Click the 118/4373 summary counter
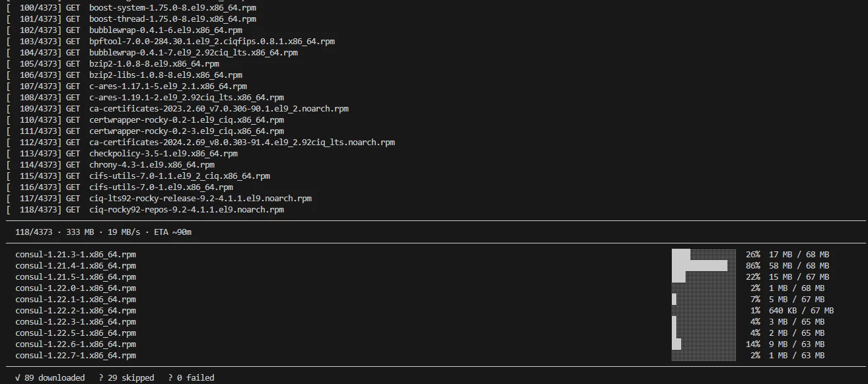Viewport: 868px width, 384px height. click(33, 232)
